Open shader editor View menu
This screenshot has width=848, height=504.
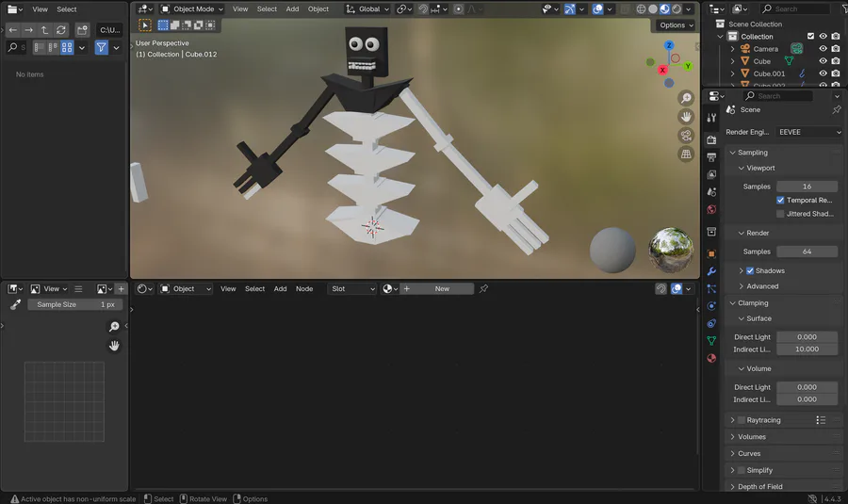[x=228, y=289]
